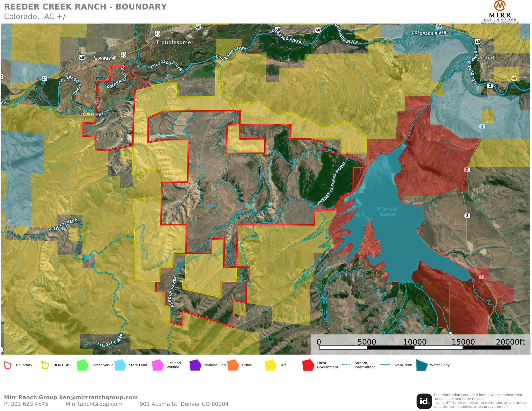This screenshot has height=411, width=532.
Task: Click the Stream, Intermittent dashed line symbol
Action: pyautogui.click(x=347, y=364)
